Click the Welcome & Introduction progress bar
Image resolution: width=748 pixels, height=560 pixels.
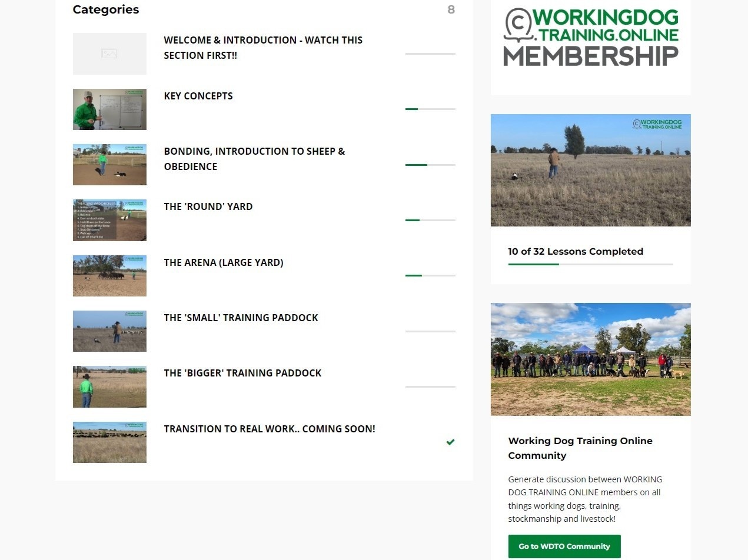click(x=430, y=54)
